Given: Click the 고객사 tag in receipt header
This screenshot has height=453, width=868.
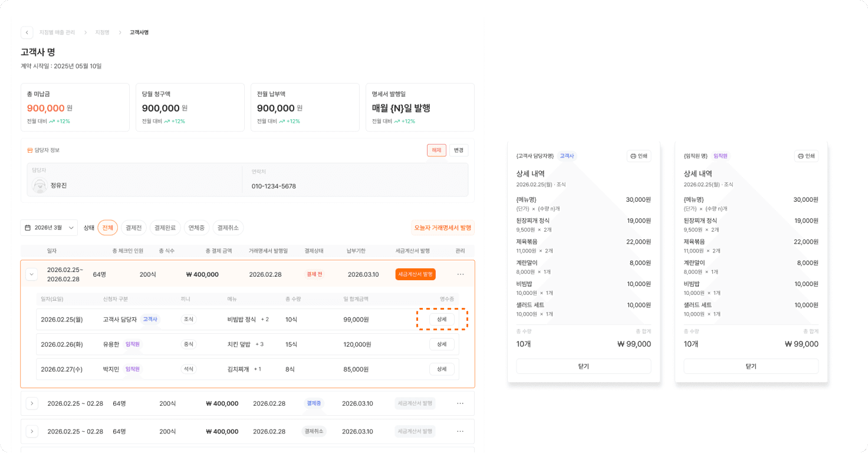Looking at the screenshot, I should pos(567,156).
